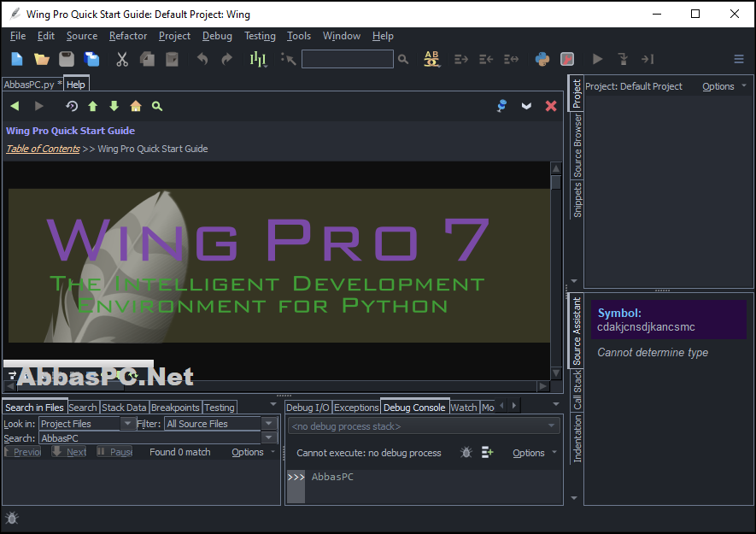Select the Call Stack vertical tab
756x534 pixels.
[577, 390]
